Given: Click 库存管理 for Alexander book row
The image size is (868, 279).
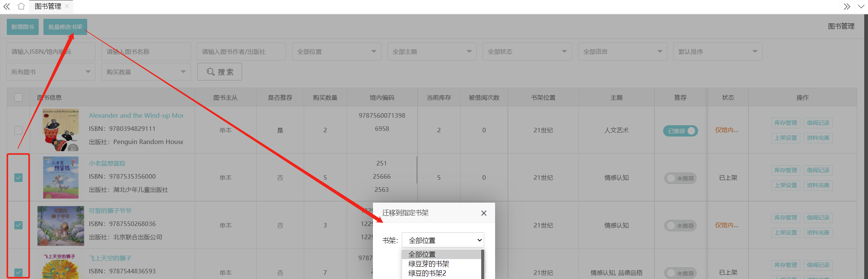Looking at the screenshot, I should tap(786, 123).
